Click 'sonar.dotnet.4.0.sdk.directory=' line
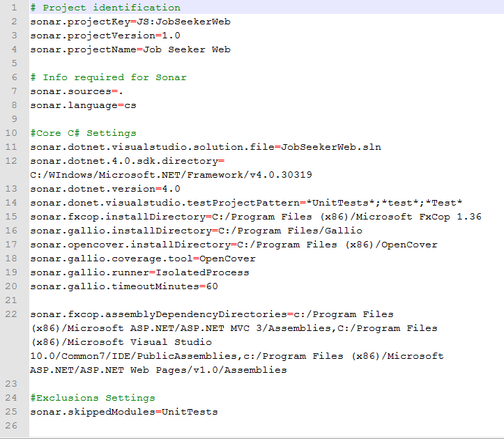The image size is (504, 439). tap(128, 161)
